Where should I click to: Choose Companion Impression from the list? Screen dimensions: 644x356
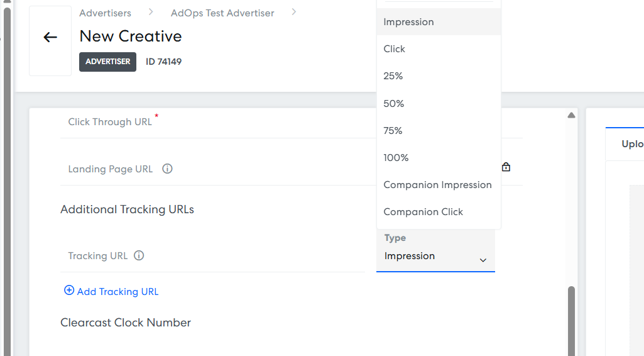click(439, 185)
